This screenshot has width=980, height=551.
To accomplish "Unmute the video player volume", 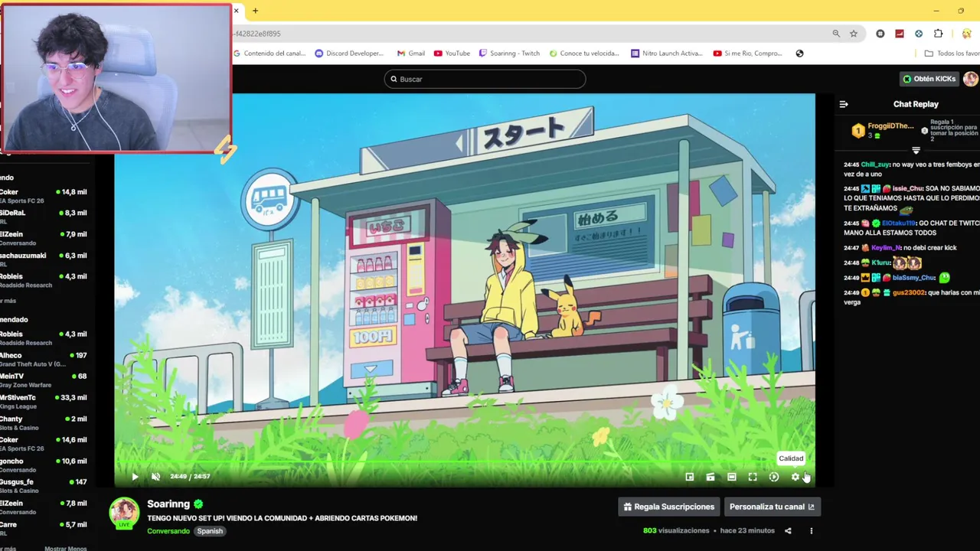I will (x=156, y=477).
